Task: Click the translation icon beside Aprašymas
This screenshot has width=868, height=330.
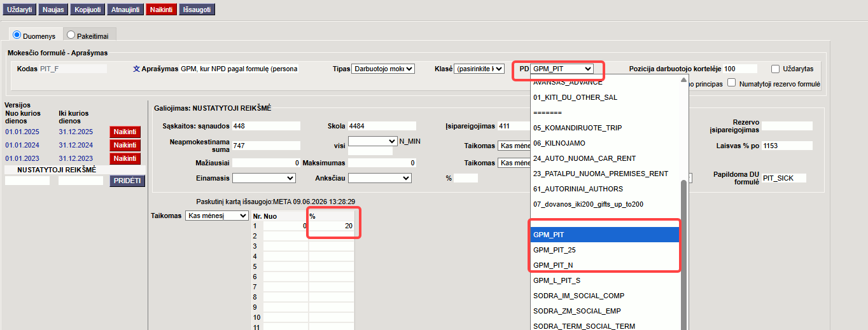Action: (136, 69)
